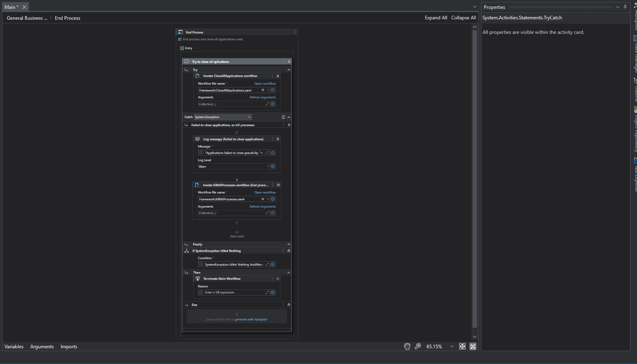Open options menu for If SystemException activity
The height and width of the screenshot is (364, 637).
coord(283,251)
